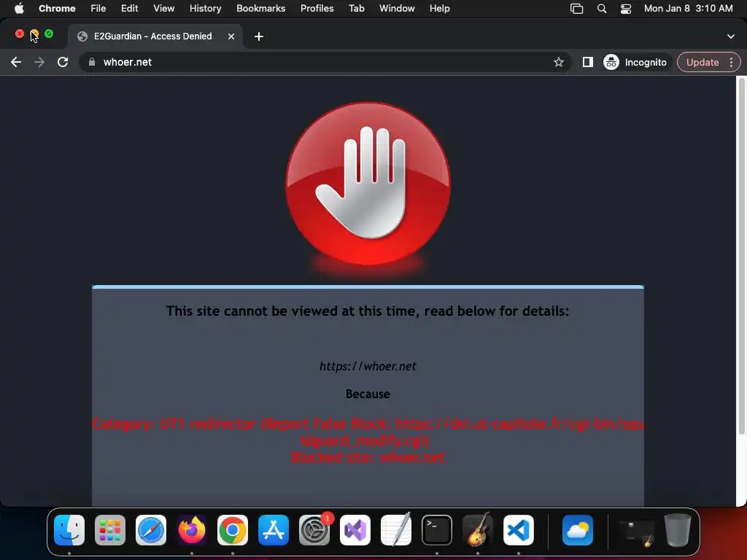Screen dimensions: 747x560
Task: Open the Bookmarks menu
Action: [260, 9]
